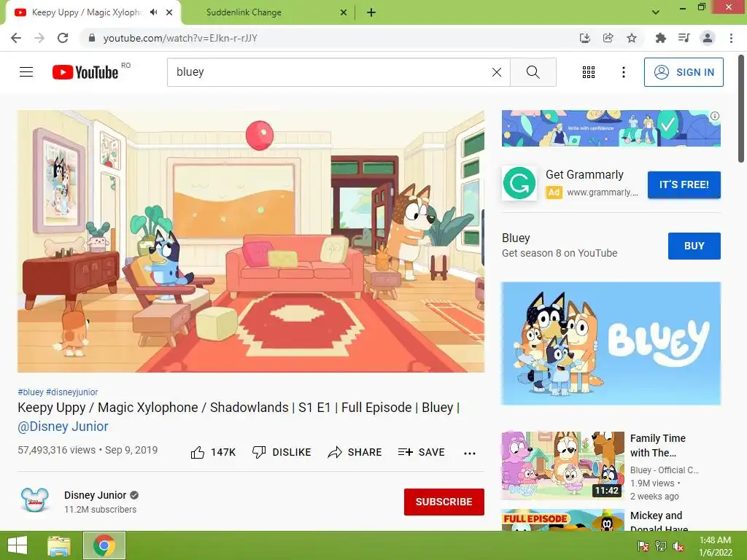
Task: Click BUY for Bluey season 8
Action: click(694, 246)
